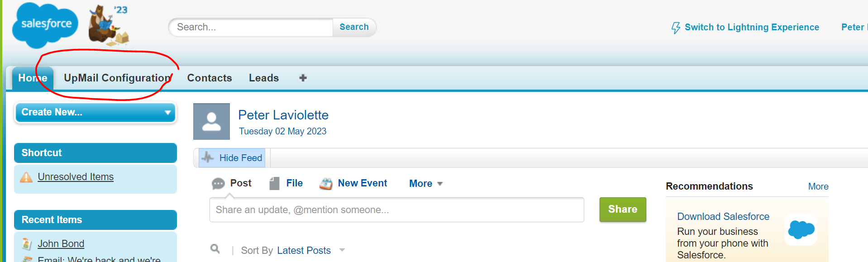Image resolution: width=868 pixels, height=262 pixels.
Task: Click the Salesforce cloud logo
Action: coord(45,25)
